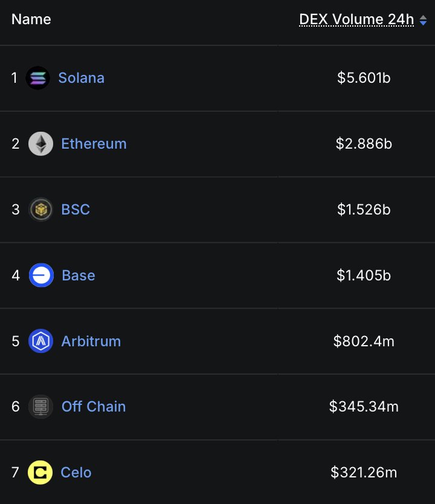Click Solana's $5.601b volume value
Viewport: 435px width, 504px height.
[364, 78]
